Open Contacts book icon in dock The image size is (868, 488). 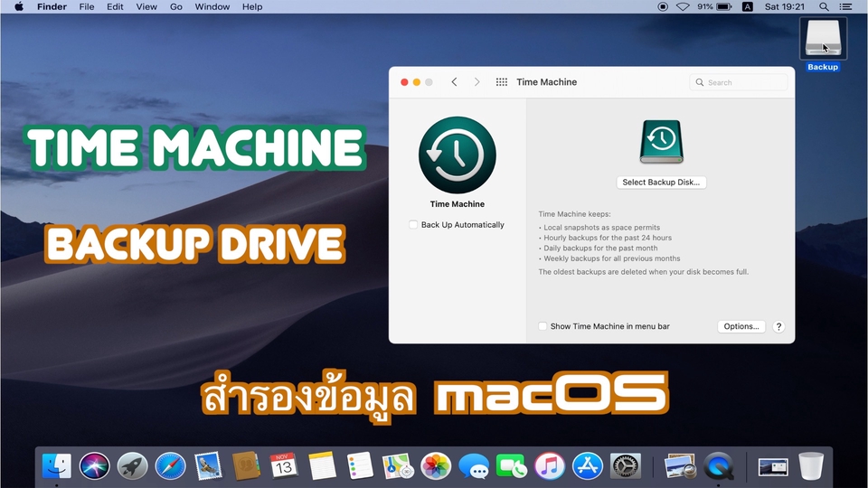pos(246,466)
